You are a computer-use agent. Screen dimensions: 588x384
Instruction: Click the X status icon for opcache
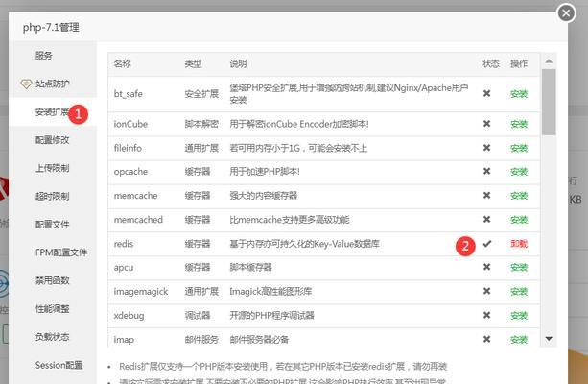click(486, 171)
